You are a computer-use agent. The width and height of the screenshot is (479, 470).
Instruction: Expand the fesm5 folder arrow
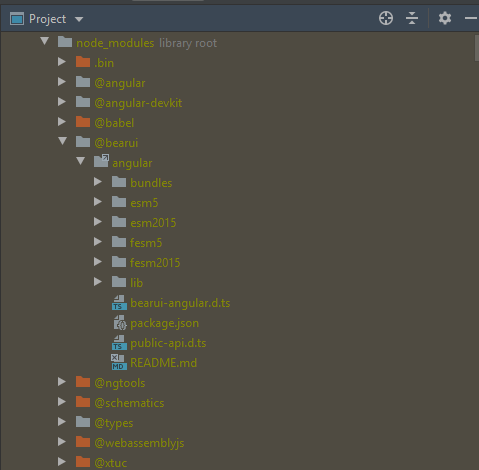[x=98, y=242]
